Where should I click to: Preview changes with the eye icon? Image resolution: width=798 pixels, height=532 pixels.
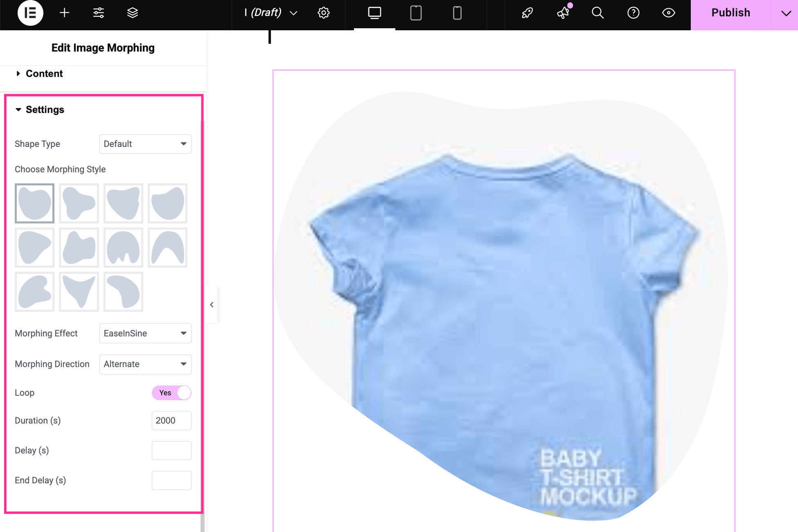pyautogui.click(x=668, y=13)
